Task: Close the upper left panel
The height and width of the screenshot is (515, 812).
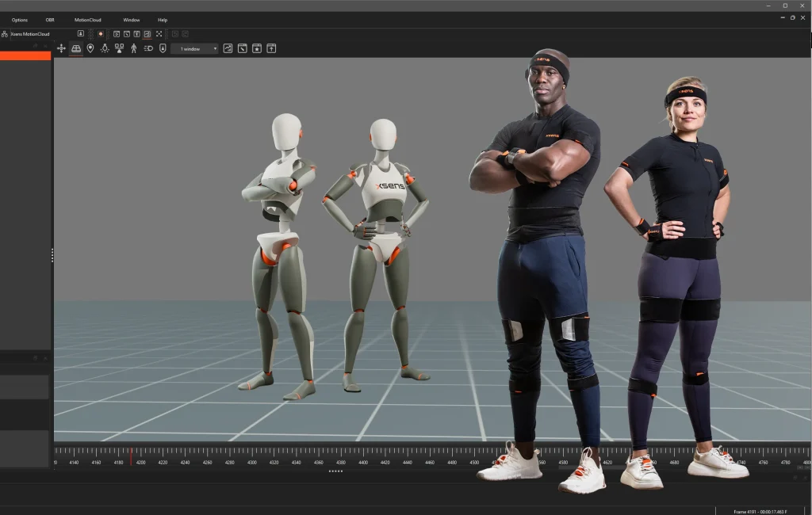Action: pos(45,46)
